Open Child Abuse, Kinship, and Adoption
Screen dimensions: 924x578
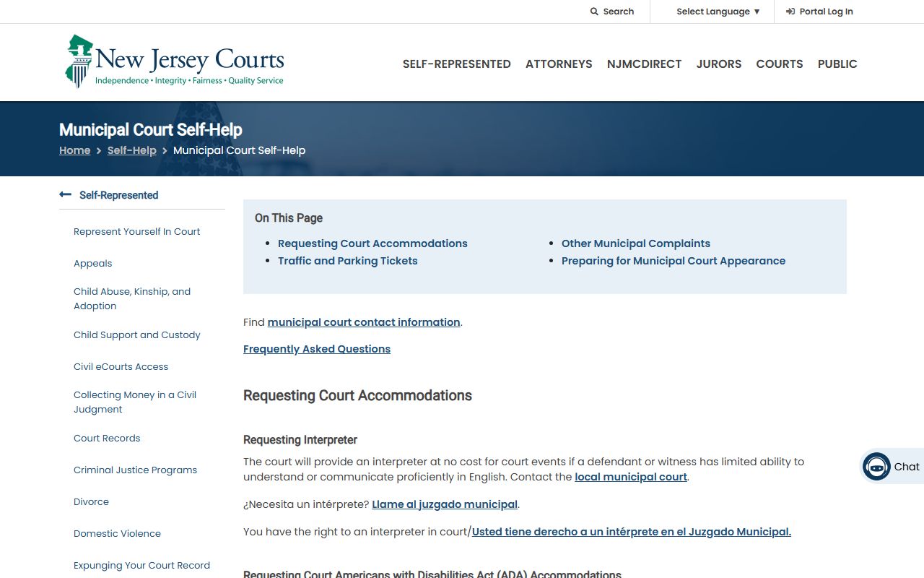(x=132, y=298)
